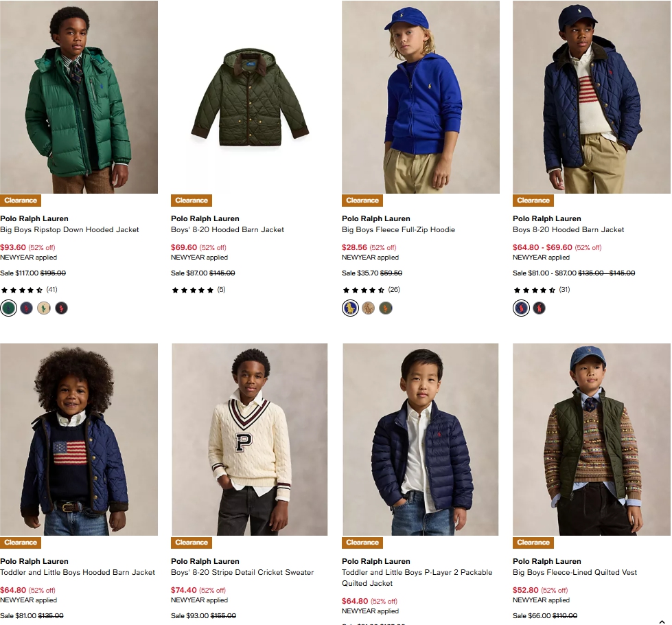Image resolution: width=672 pixels, height=625 pixels.
Task: Choose the black swatch on Ripstop Down Jacket
Action: pyautogui.click(x=62, y=308)
